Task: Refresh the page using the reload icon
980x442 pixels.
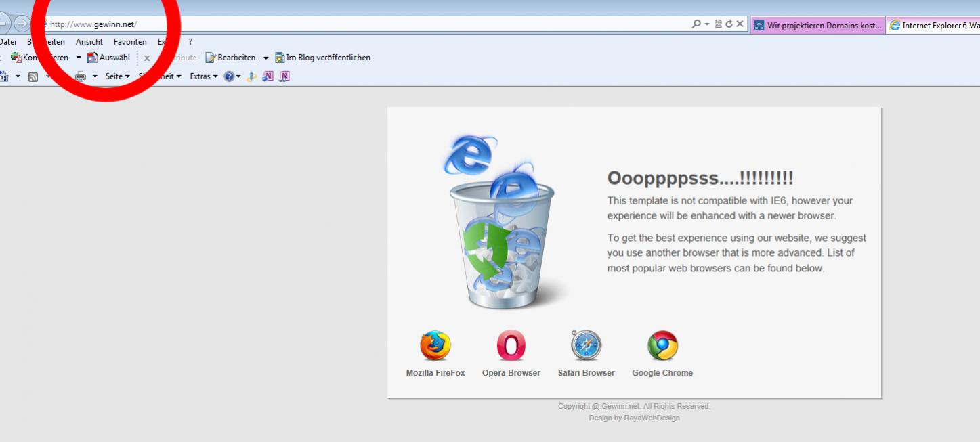Action: [x=729, y=24]
